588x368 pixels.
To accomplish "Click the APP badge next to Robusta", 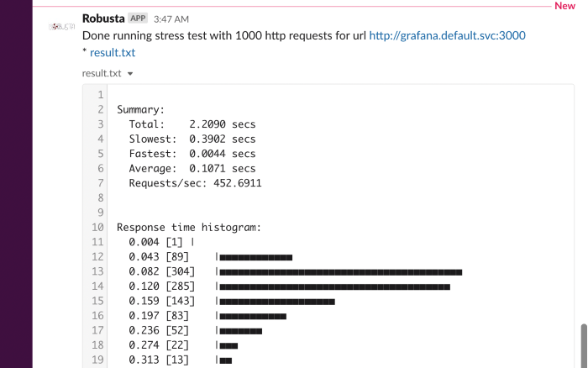I will [x=138, y=18].
